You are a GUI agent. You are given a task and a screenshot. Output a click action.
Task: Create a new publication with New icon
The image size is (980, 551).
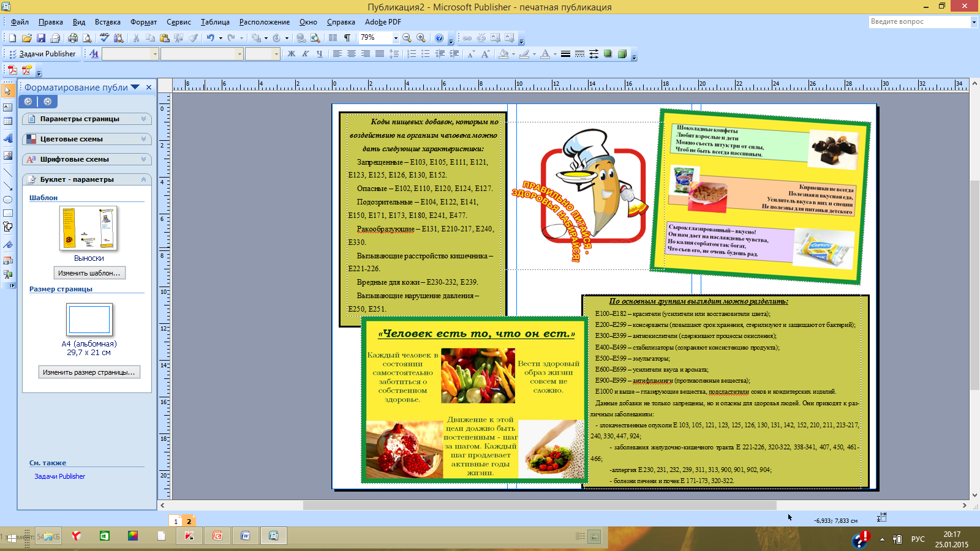(12, 38)
